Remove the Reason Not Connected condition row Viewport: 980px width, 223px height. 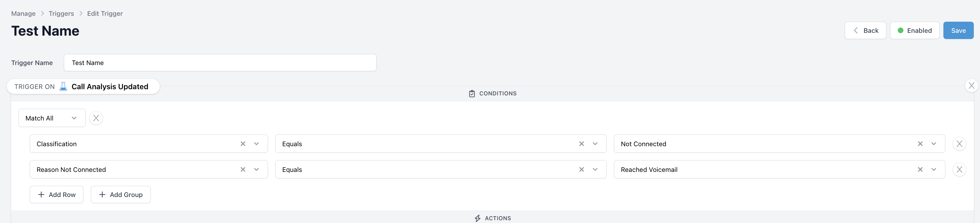coord(959,169)
